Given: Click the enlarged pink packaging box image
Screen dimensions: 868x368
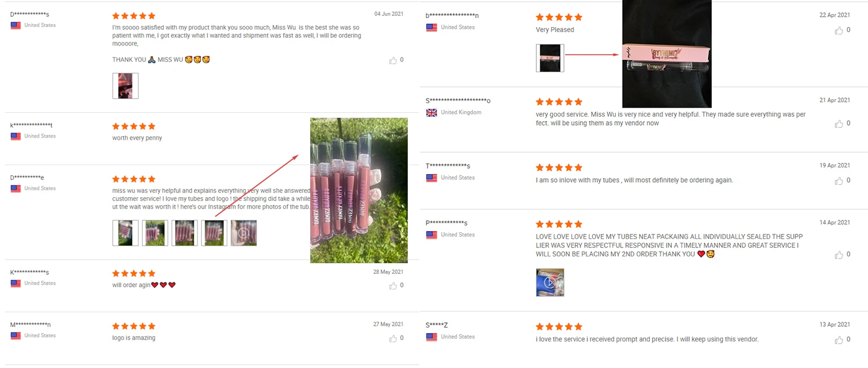Looking at the screenshot, I should [667, 54].
